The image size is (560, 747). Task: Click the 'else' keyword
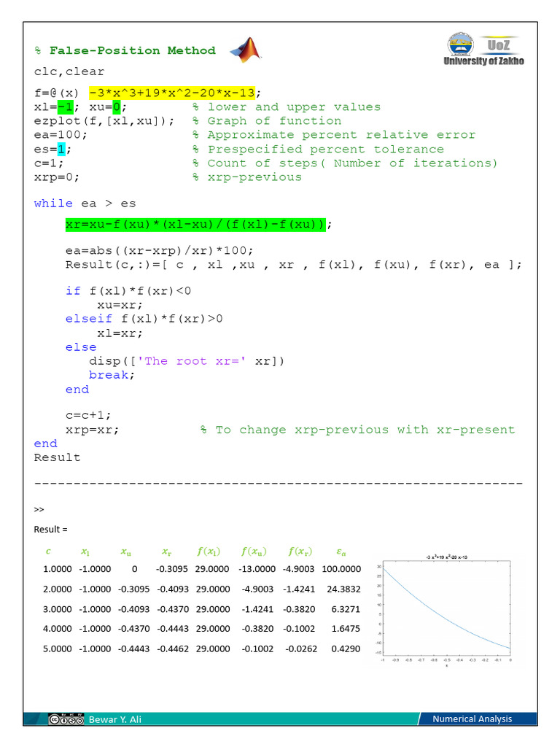coord(81,347)
